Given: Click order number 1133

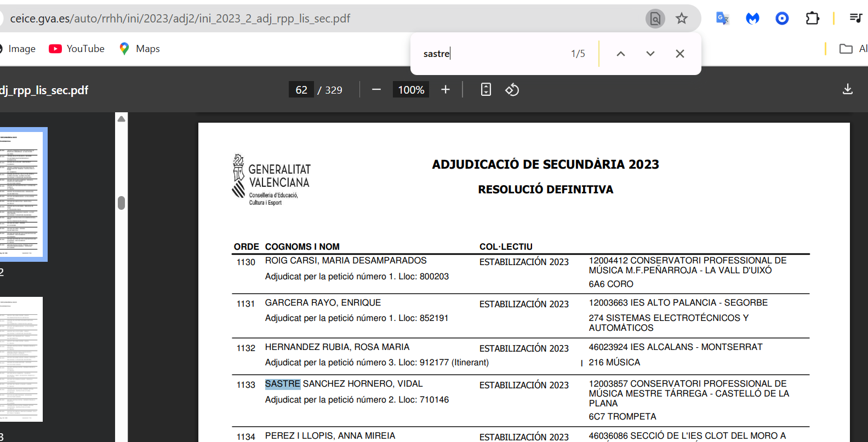Looking at the screenshot, I should (x=246, y=385).
